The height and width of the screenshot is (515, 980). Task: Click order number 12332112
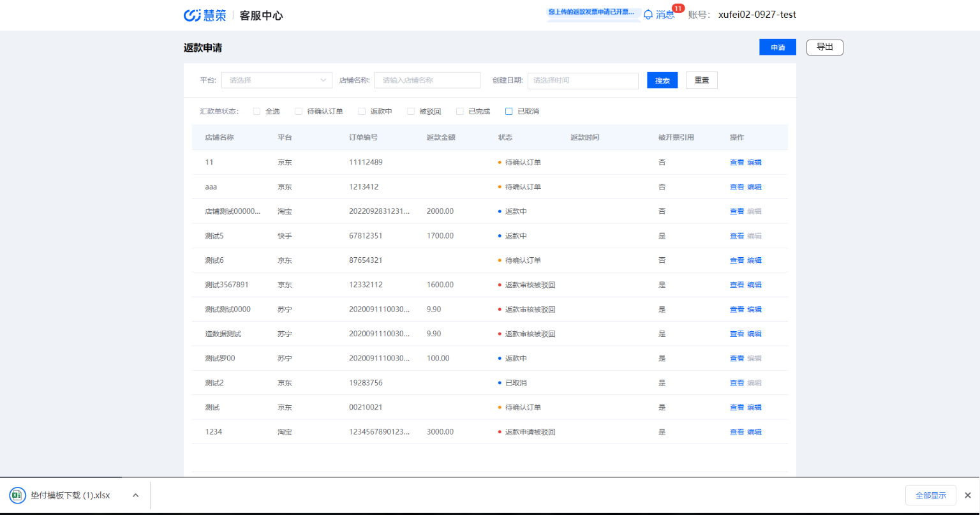pos(366,285)
